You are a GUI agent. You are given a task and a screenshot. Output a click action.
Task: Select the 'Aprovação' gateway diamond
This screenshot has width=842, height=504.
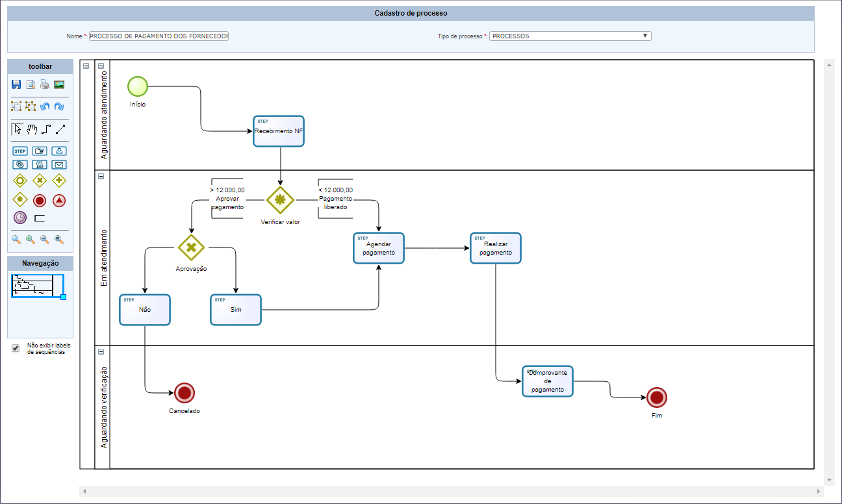pos(191,247)
